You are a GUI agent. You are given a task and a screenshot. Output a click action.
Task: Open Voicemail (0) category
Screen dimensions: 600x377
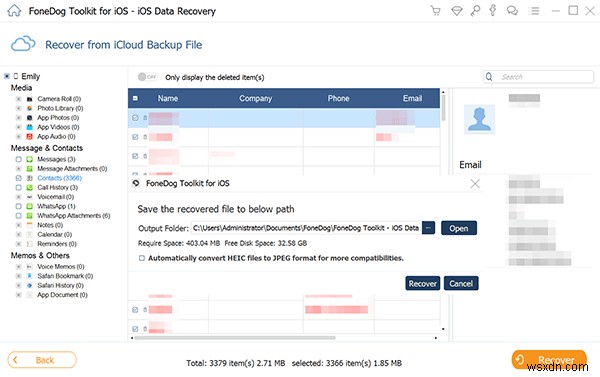point(55,197)
